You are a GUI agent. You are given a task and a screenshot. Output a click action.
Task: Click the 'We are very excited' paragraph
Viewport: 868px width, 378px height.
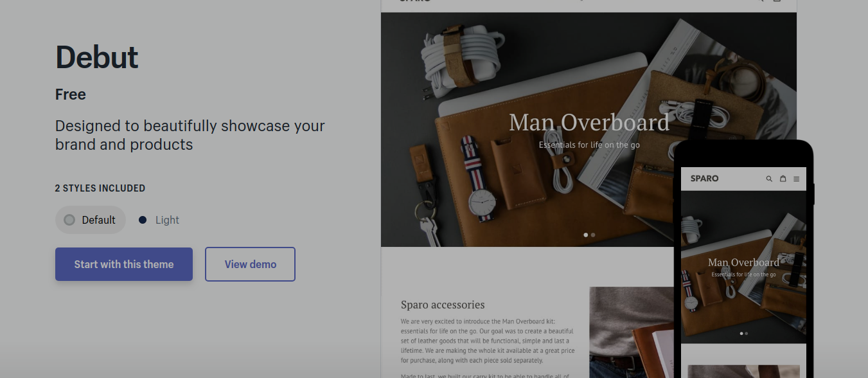488,341
